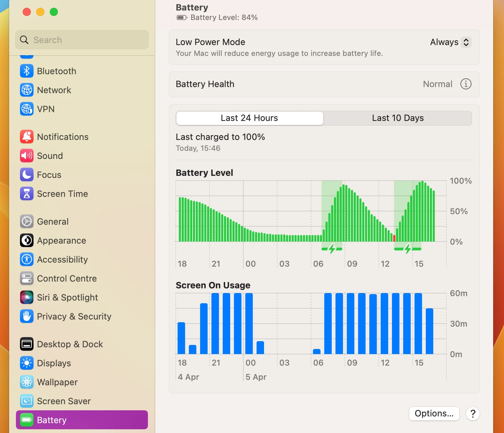The width and height of the screenshot is (504, 433).
Task: Select Privacy & Security in the sidebar
Action: click(x=27, y=316)
